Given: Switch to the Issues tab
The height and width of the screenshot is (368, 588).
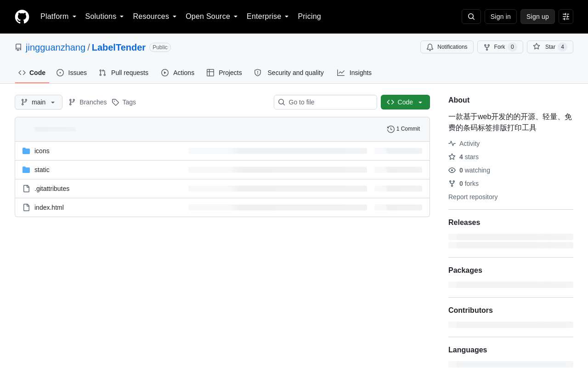Looking at the screenshot, I should pos(72,73).
